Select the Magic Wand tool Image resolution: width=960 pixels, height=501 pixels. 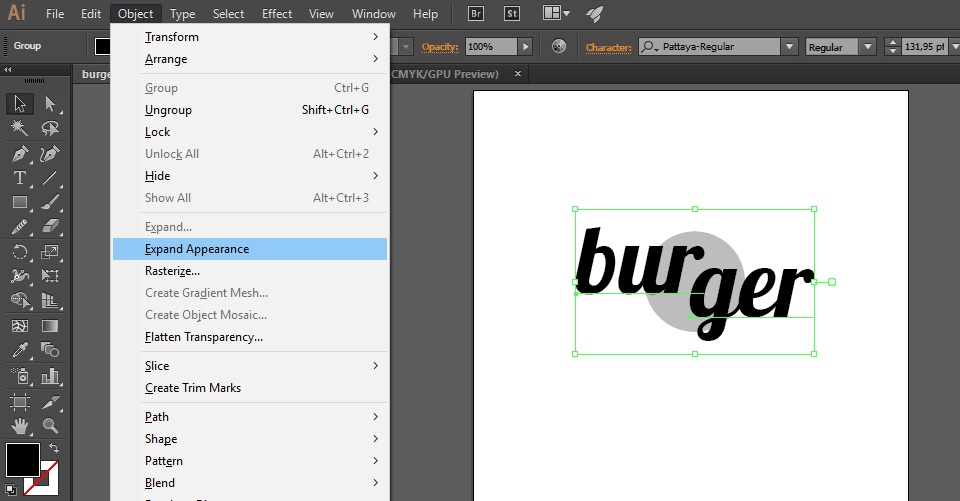coord(20,128)
